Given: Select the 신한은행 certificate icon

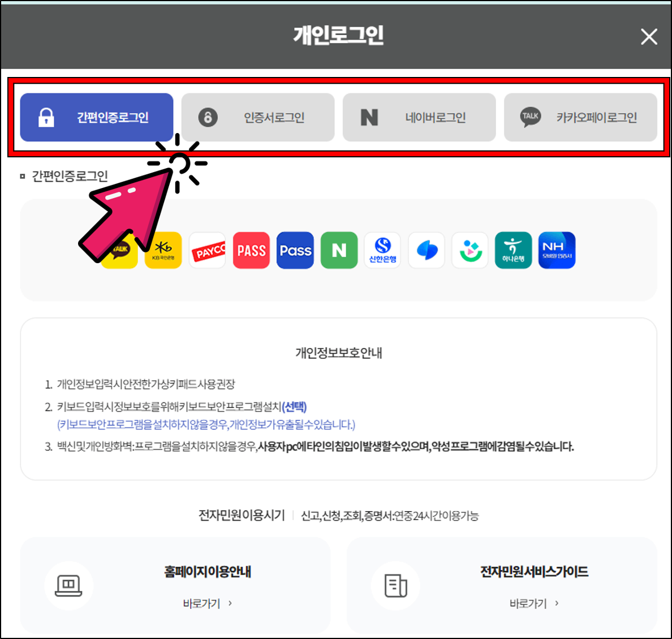Looking at the screenshot, I should (x=382, y=250).
